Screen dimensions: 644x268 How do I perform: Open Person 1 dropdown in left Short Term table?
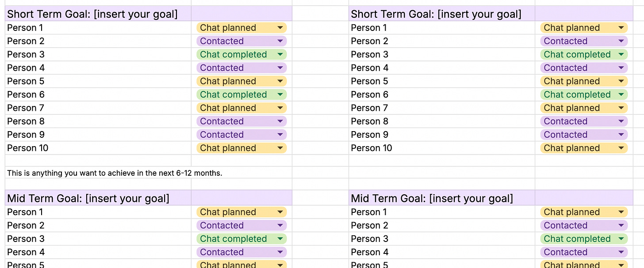pos(280,28)
